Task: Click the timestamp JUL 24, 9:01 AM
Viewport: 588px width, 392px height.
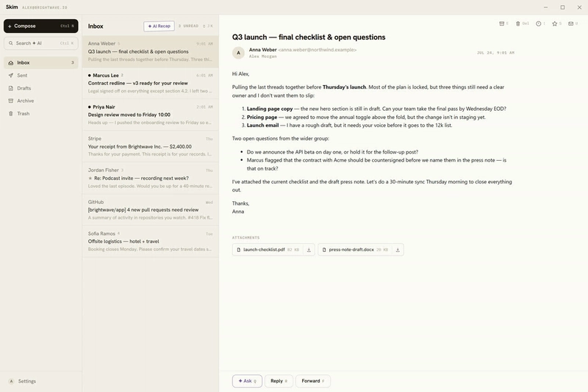Action: click(495, 53)
